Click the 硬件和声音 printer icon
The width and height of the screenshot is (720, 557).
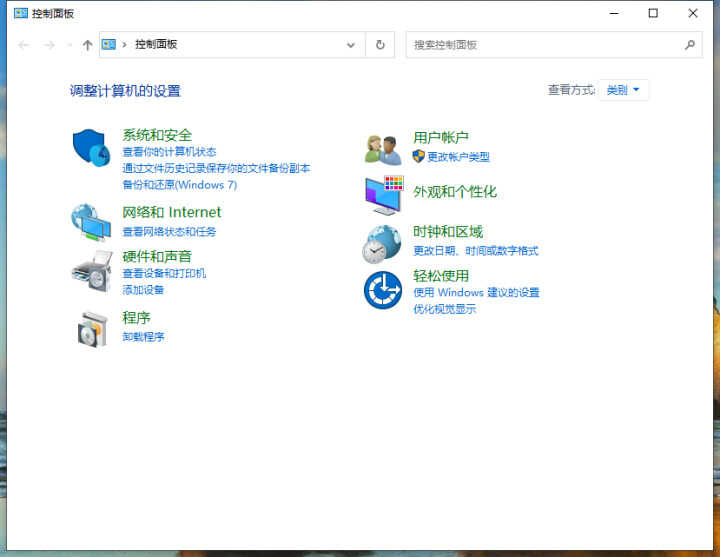[91, 271]
